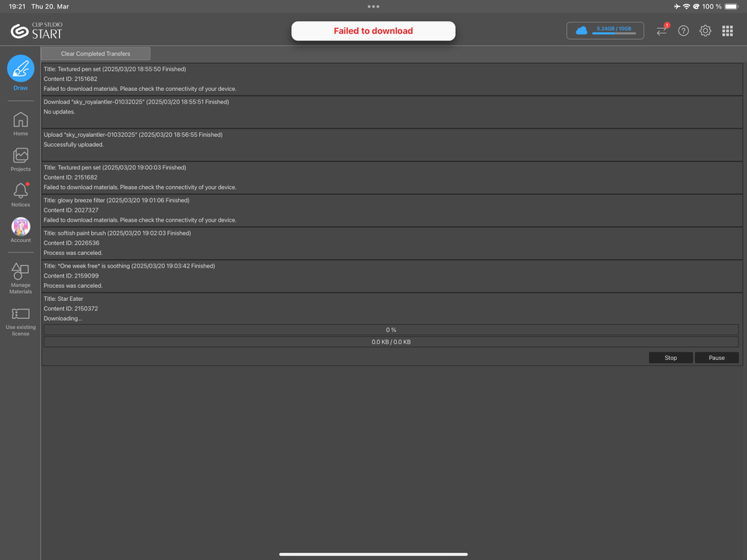This screenshot has height=560, width=747.
Task: Pause the Star Eater download
Action: [x=717, y=358]
